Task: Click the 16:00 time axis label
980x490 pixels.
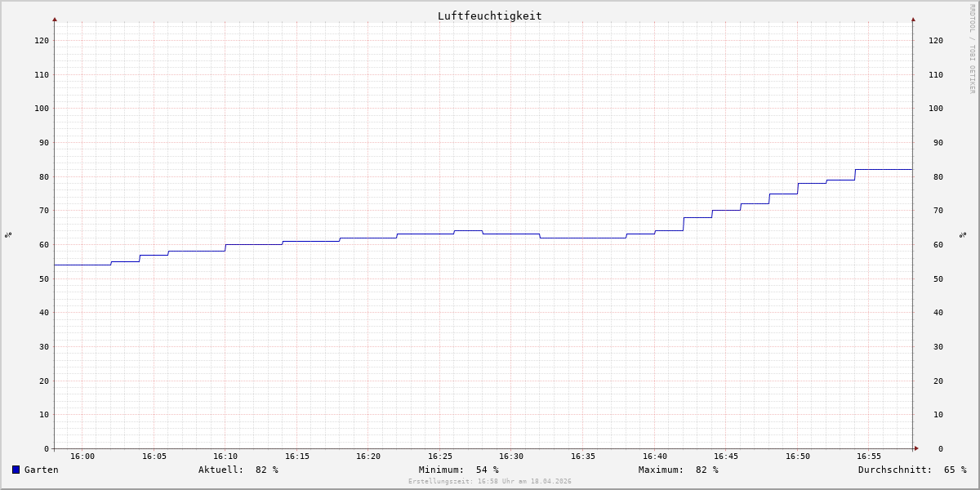Action: 82,457
